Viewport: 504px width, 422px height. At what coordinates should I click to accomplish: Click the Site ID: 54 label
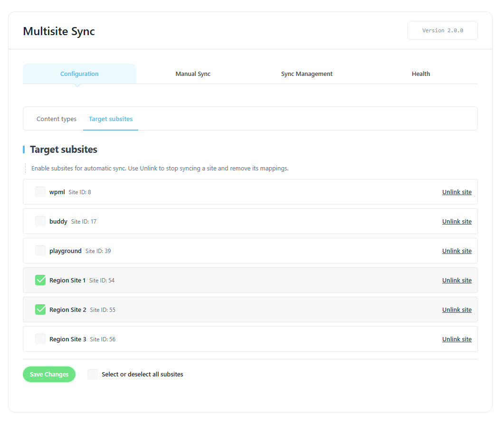pos(102,281)
